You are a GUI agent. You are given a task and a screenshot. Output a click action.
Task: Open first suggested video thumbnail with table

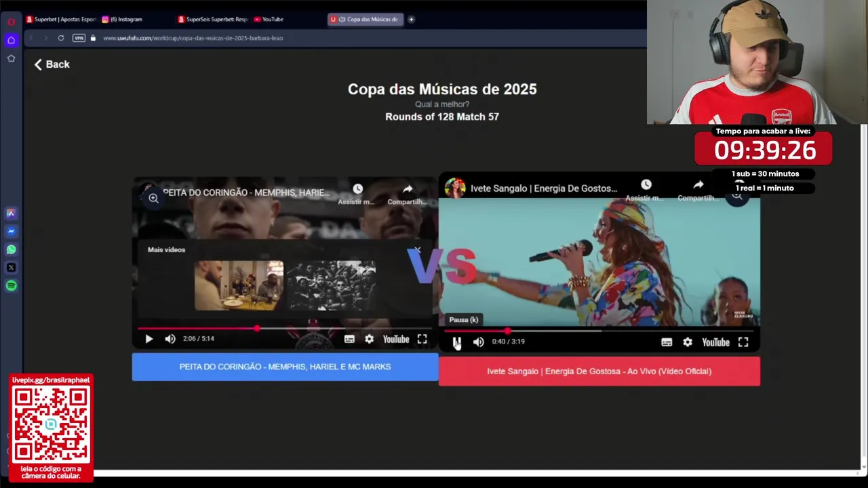click(x=239, y=285)
